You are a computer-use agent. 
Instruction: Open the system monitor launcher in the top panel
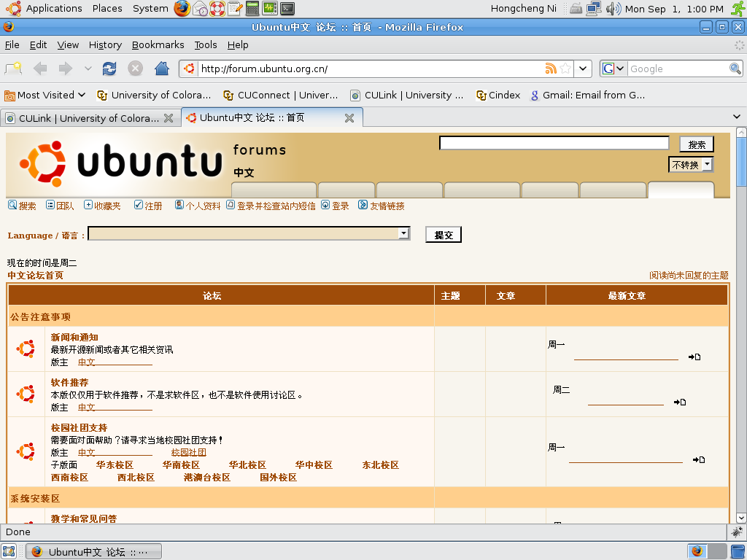pos(270,9)
